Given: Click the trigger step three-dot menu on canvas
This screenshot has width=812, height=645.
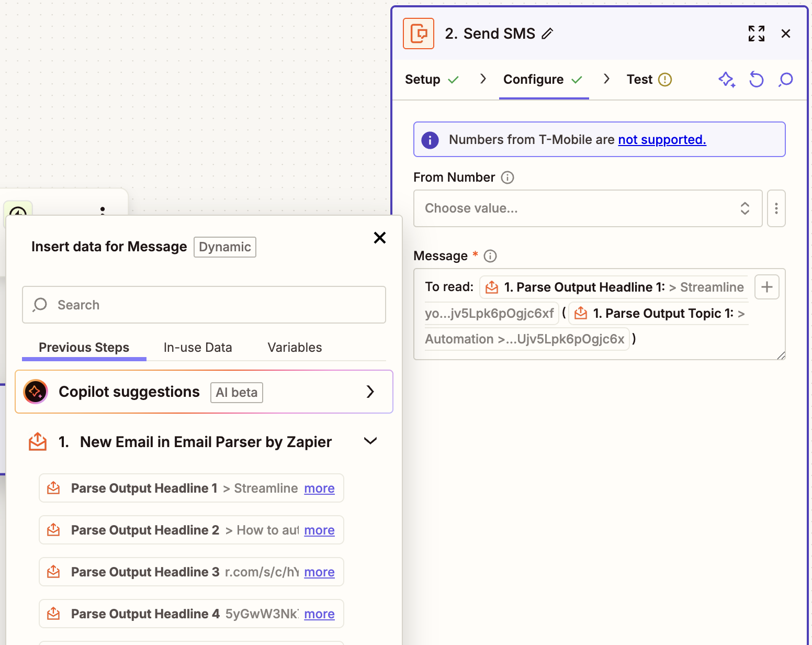Looking at the screenshot, I should tap(103, 210).
